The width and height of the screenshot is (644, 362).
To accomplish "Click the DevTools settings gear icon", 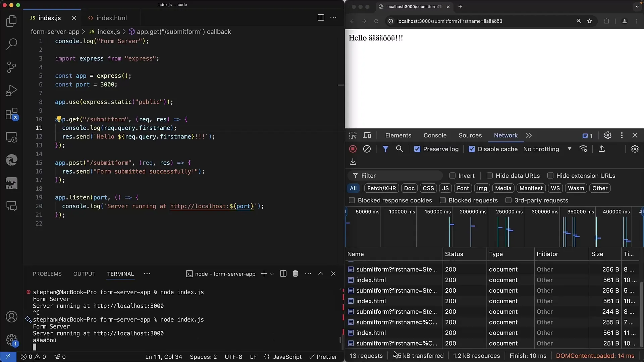I will point(608,135).
